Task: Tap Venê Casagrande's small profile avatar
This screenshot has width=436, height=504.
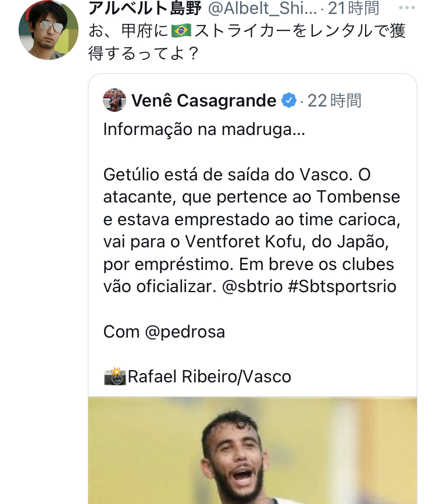Action: [115, 101]
